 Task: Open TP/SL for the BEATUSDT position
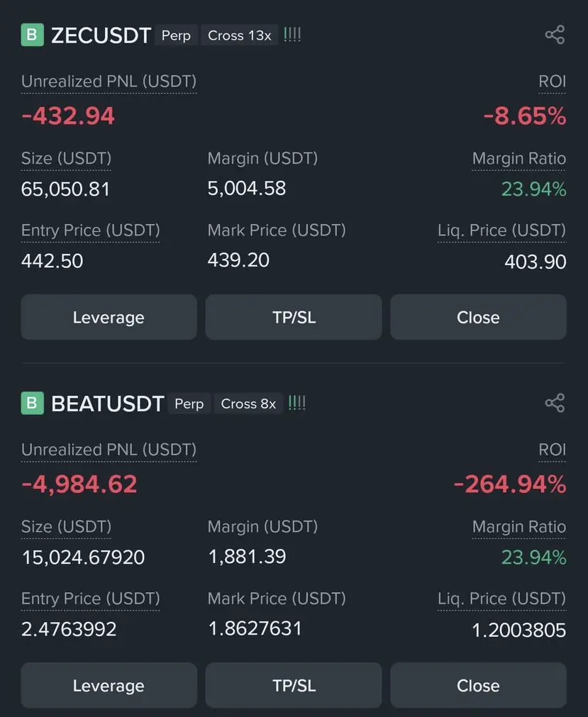[x=294, y=686]
